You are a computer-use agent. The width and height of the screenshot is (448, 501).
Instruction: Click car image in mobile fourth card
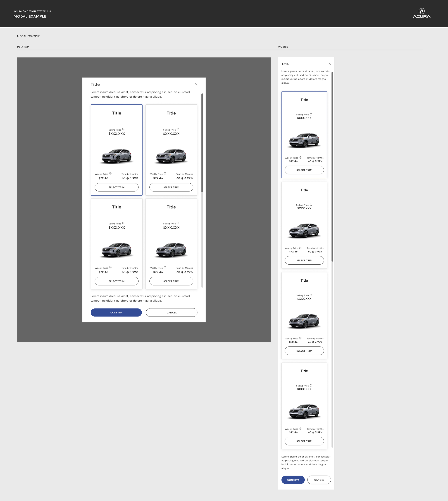(x=304, y=411)
